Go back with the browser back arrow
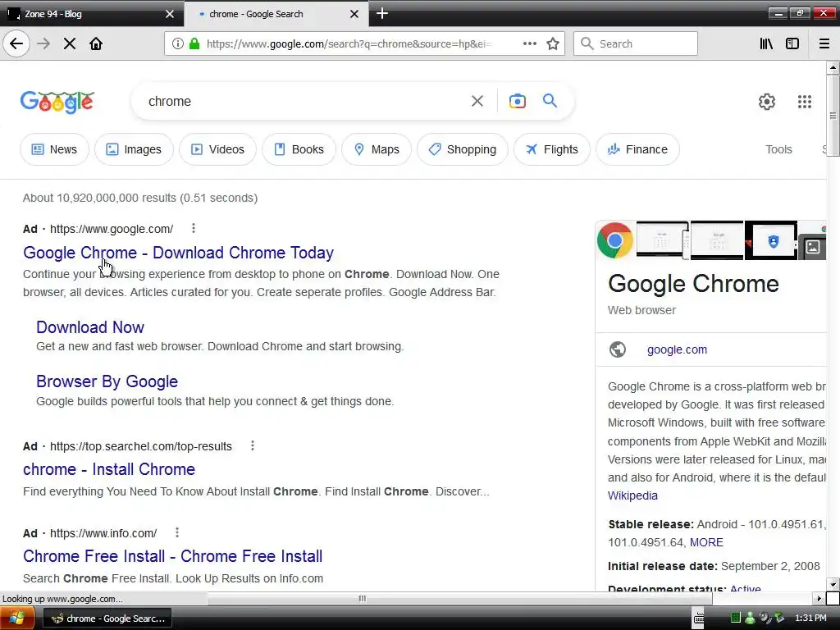Image resolution: width=840 pixels, height=630 pixels. click(x=16, y=44)
